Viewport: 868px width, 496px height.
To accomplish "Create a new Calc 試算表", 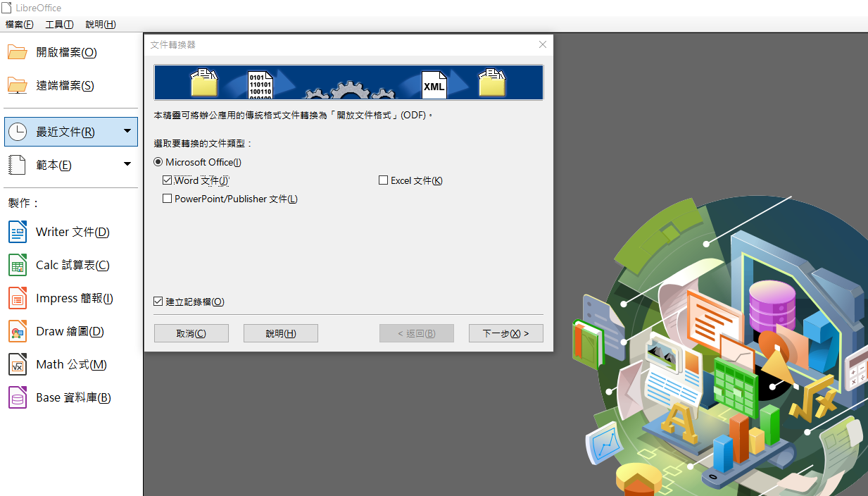I will (71, 265).
